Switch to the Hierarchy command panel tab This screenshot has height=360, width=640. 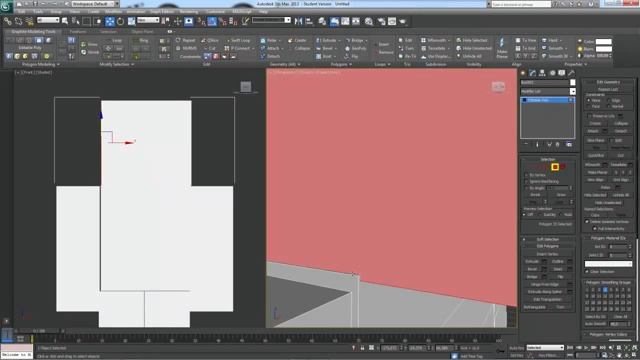(542, 73)
